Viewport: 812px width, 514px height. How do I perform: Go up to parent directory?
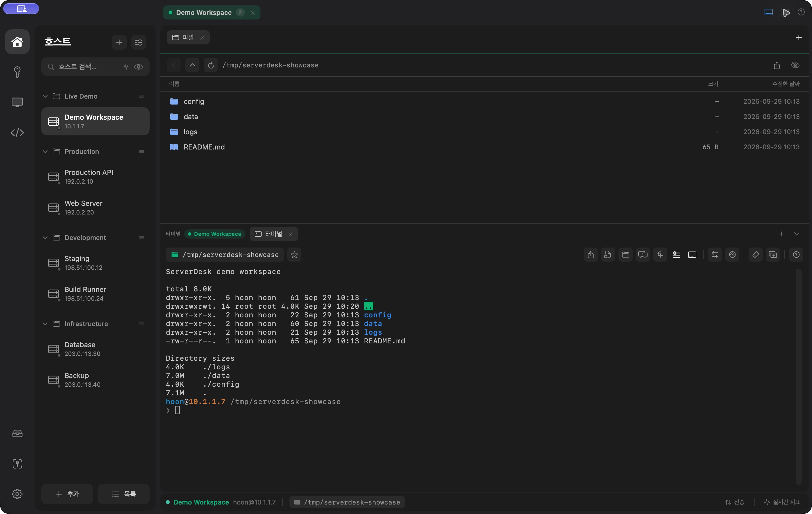pos(192,65)
